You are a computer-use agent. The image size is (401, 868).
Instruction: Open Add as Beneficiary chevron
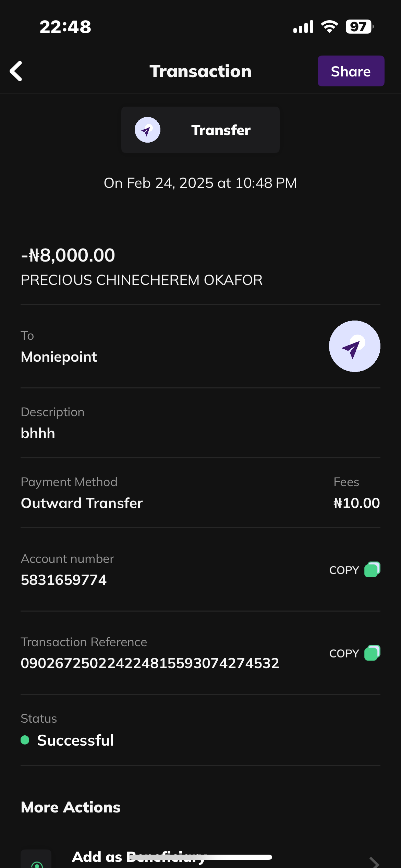point(374,862)
